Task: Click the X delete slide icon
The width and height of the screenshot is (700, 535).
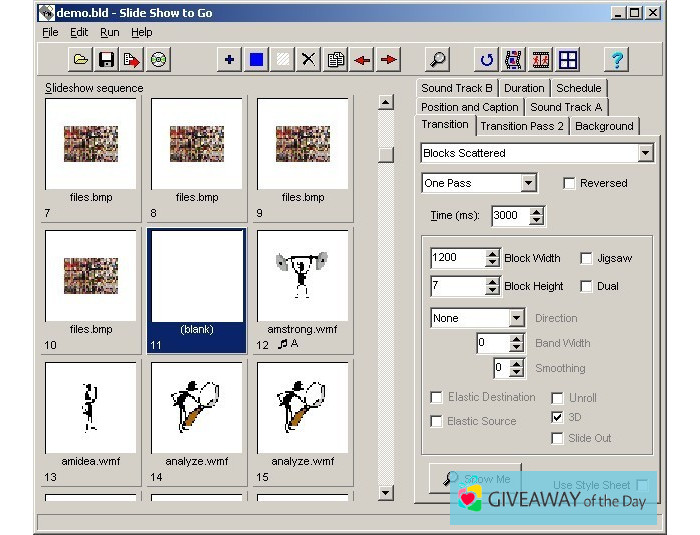Action: [x=309, y=60]
